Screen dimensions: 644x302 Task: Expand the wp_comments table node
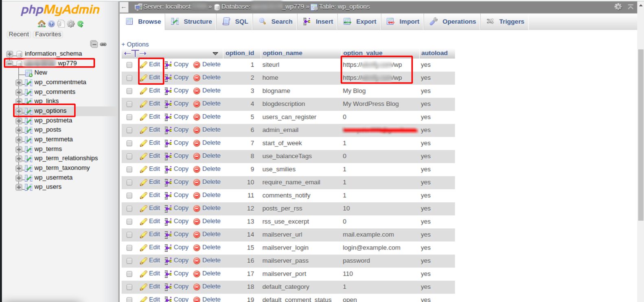pyautogui.click(x=19, y=92)
